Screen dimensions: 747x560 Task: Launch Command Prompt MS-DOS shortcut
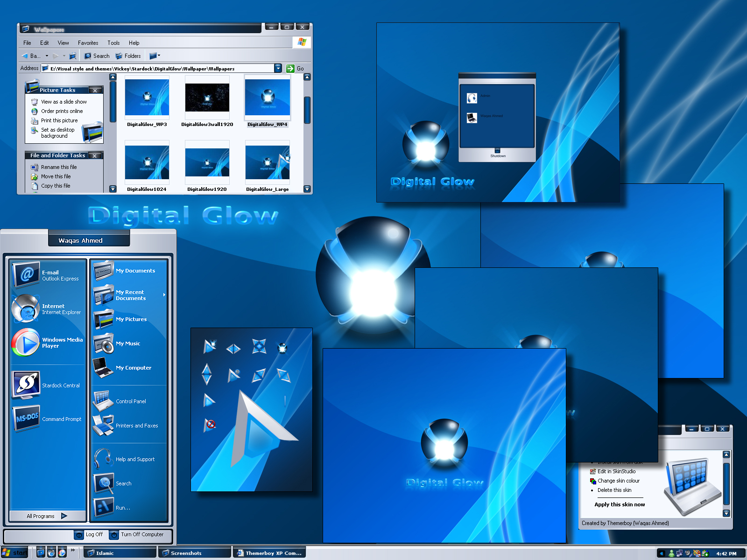(48, 419)
